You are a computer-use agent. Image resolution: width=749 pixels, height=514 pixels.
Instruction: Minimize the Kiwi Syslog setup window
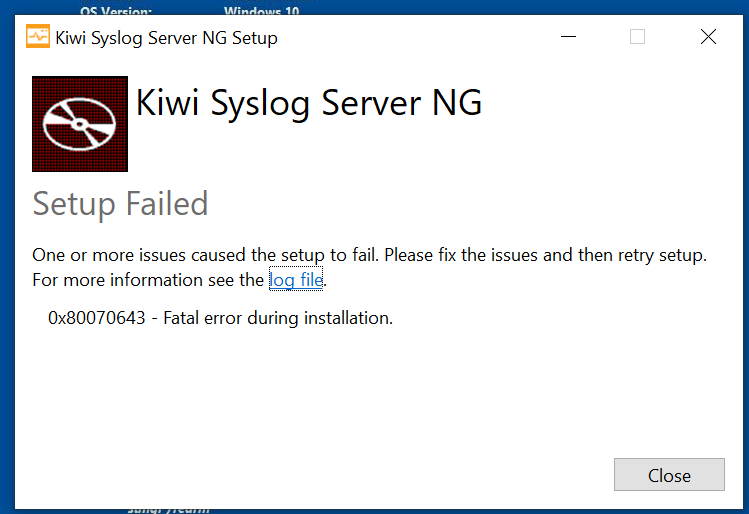[x=568, y=37]
